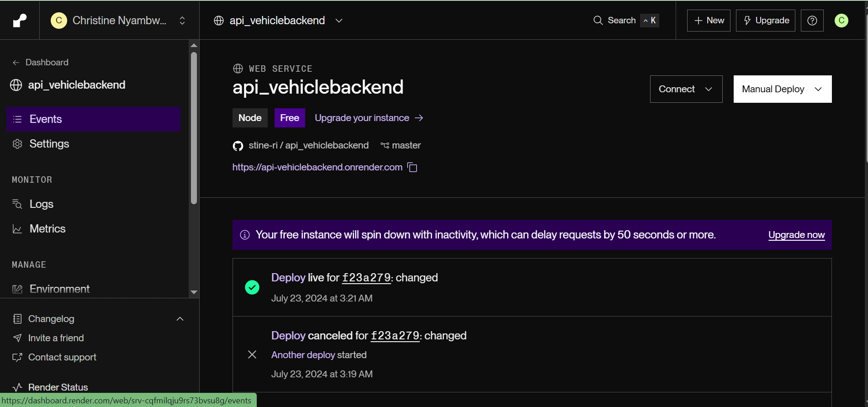
Task: Click the sidebar scrollbar thumb
Action: 194,128
